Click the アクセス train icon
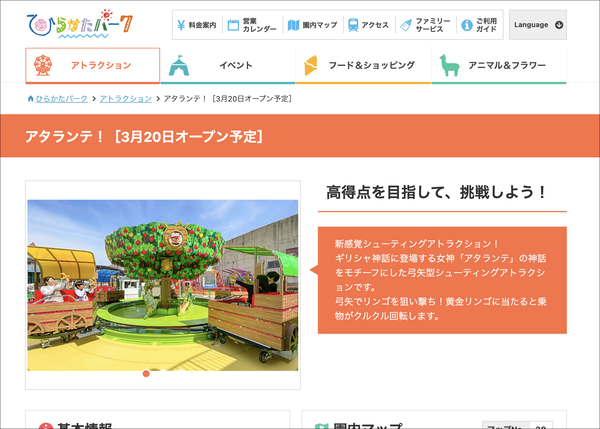Screen dimensions: 600x429 coord(353,24)
